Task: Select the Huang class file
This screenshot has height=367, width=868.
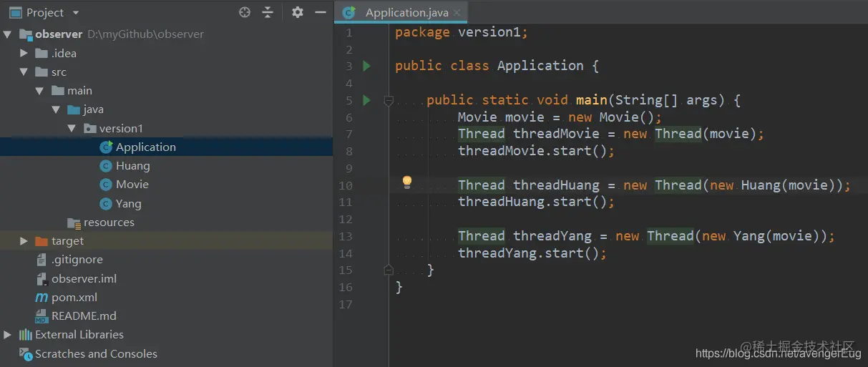Action: pyautogui.click(x=132, y=166)
